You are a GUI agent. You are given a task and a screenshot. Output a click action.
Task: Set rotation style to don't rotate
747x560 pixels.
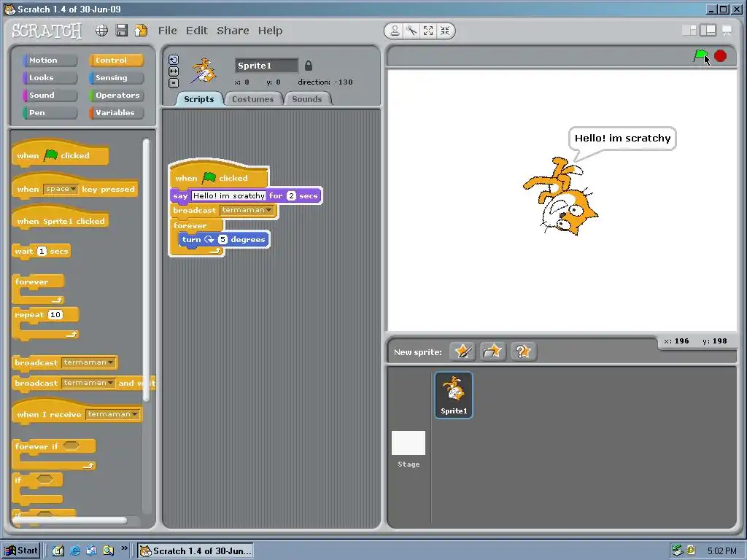(174, 83)
